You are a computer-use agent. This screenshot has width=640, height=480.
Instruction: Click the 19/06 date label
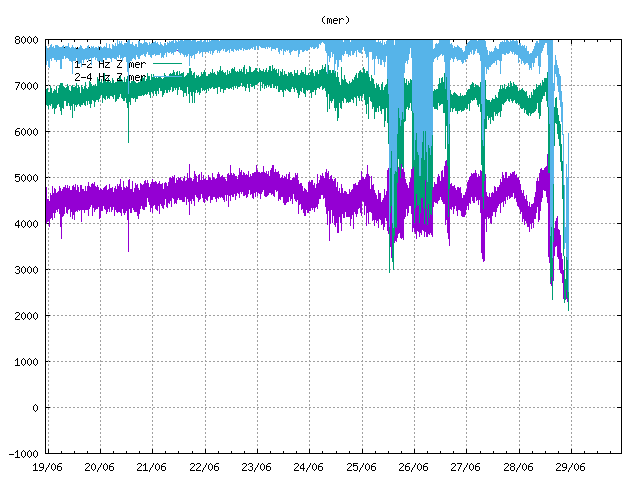[48, 466]
